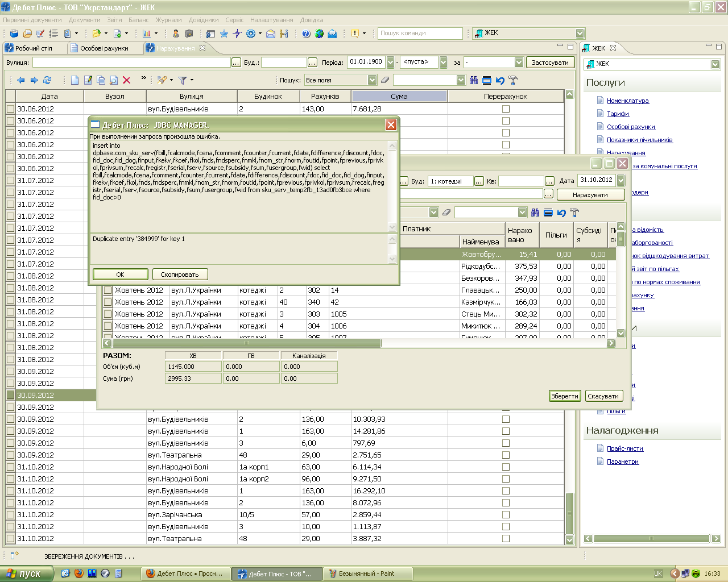Tick Перерахунок checkbox in the 10.303,93 row
728x582 pixels.
coord(506,419)
